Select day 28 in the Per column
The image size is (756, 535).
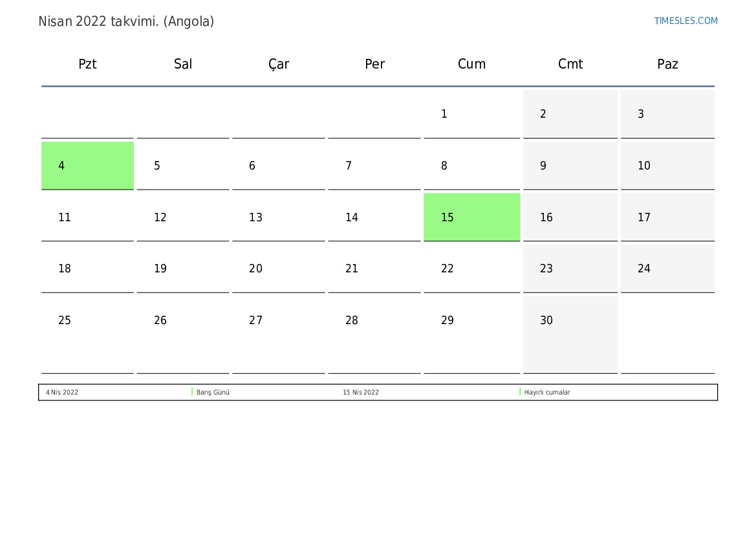[x=374, y=334]
